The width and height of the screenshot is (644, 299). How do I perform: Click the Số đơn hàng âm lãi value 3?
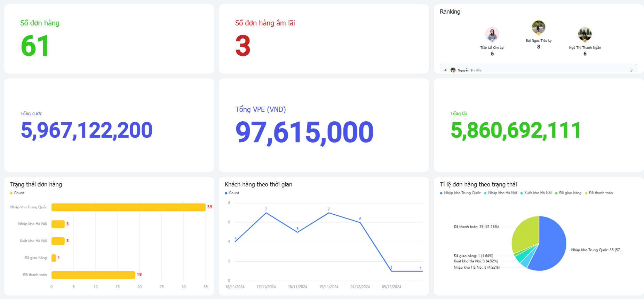243,46
